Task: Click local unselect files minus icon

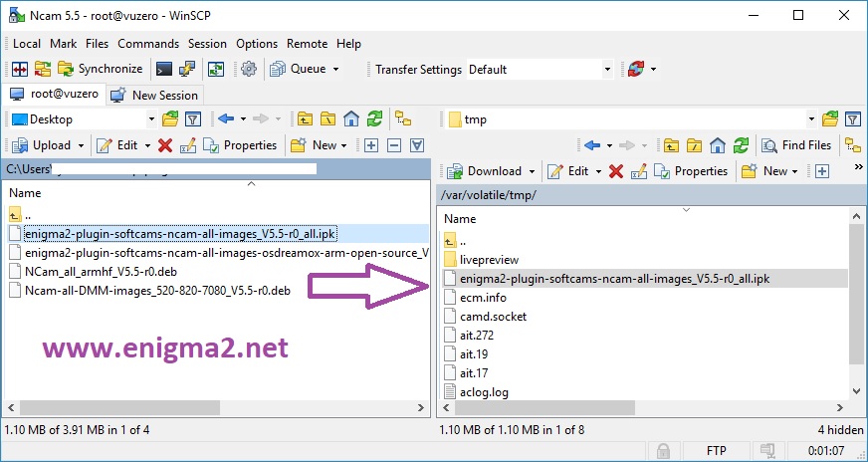Action: tap(394, 145)
